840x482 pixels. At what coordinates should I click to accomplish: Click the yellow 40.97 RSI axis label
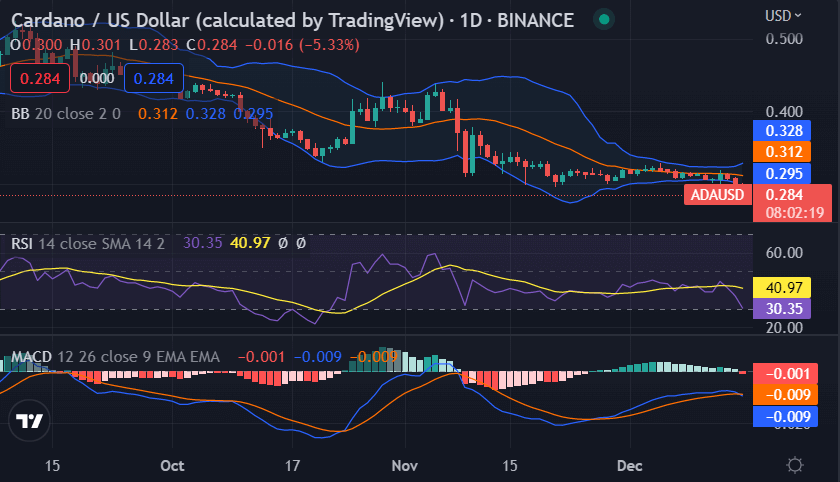click(x=782, y=288)
